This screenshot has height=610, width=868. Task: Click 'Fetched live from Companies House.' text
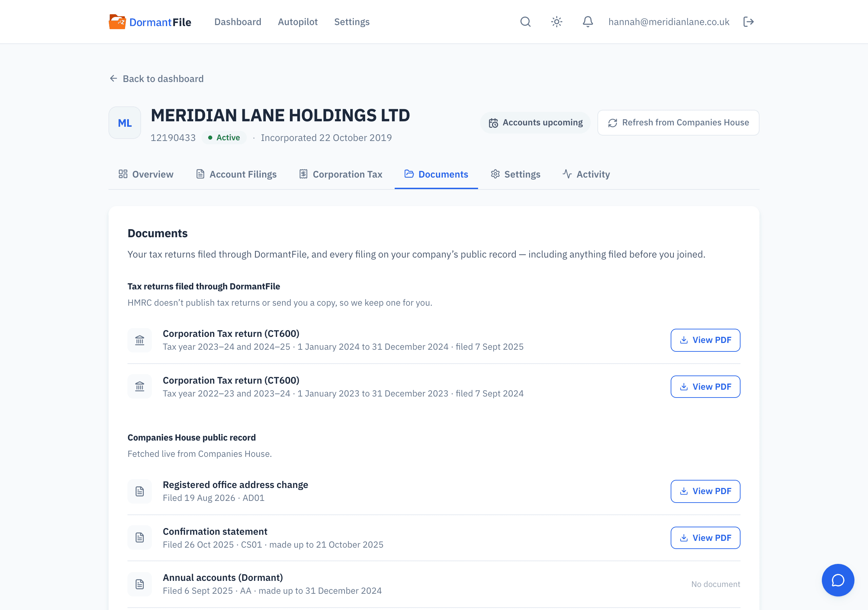tap(200, 453)
